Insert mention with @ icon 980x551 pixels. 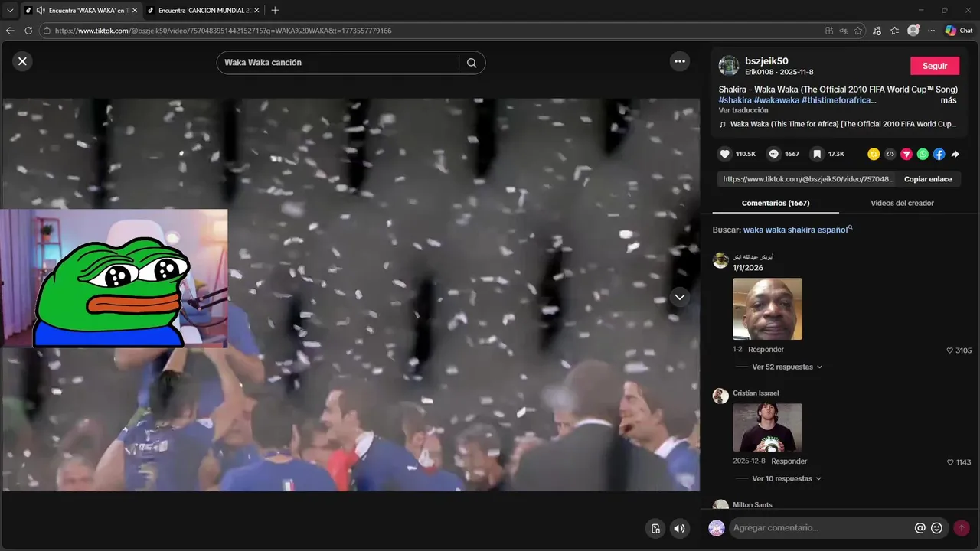[920, 528]
